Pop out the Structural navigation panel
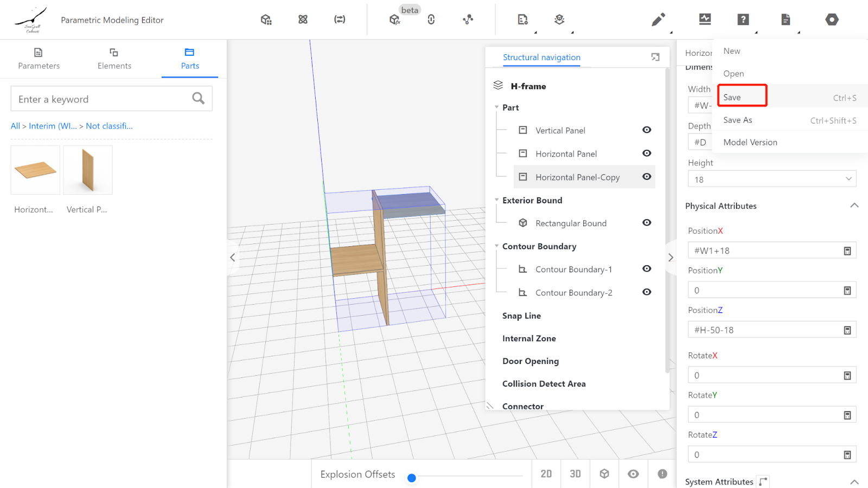868x488 pixels. [655, 57]
